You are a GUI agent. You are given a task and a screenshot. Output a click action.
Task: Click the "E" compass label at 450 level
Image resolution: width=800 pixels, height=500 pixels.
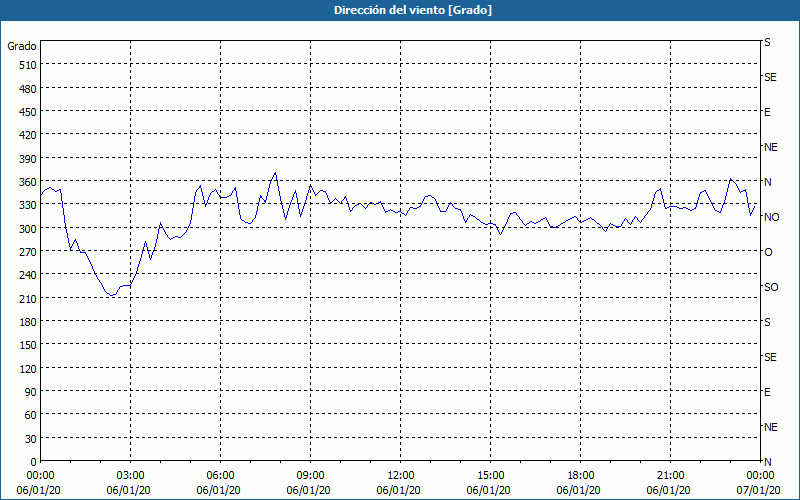767,112
